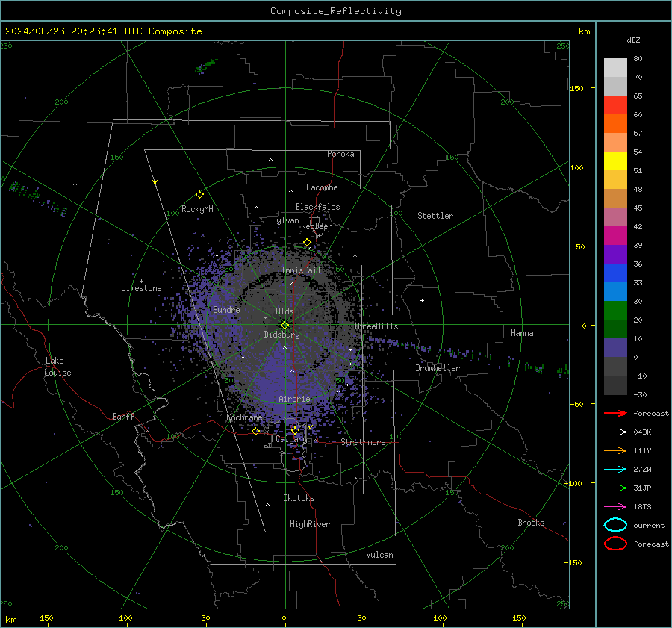Click the Lacombe city label
The height and width of the screenshot is (628, 672).
322,187
